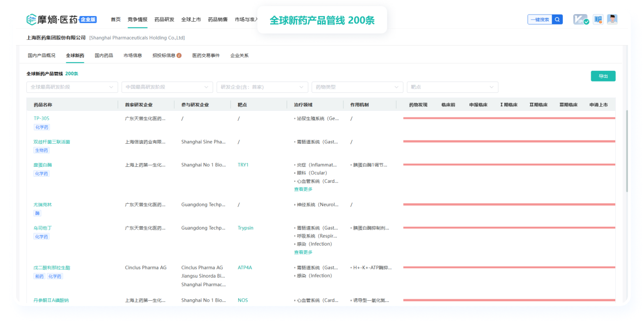
Task: Click the 乌司他丁 pipeline progress bar
Action: (x=509, y=228)
